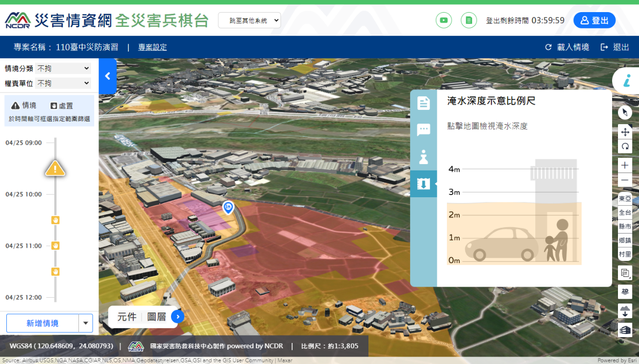This screenshot has height=364, width=639.
Task: Select the cursor pointer map tool
Action: pyautogui.click(x=625, y=113)
